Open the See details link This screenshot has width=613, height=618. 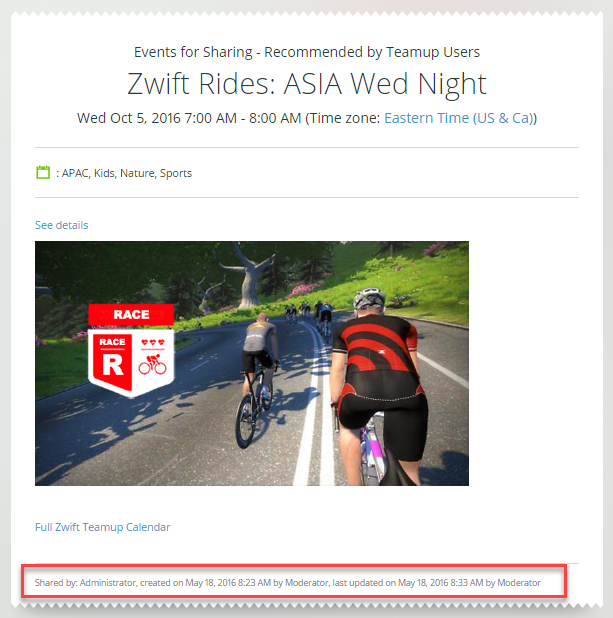tap(61, 225)
